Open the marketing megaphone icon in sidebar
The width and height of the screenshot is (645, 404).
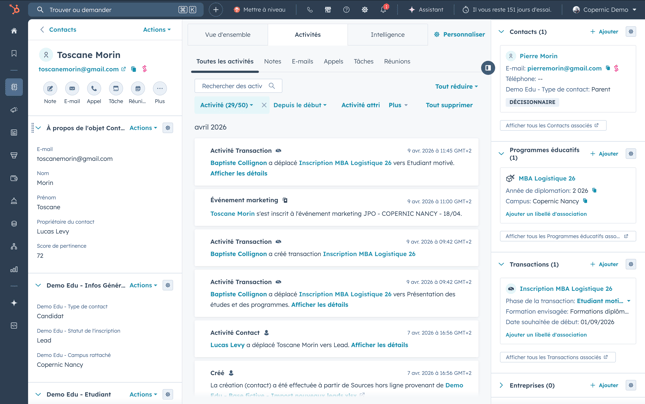[x=14, y=110]
